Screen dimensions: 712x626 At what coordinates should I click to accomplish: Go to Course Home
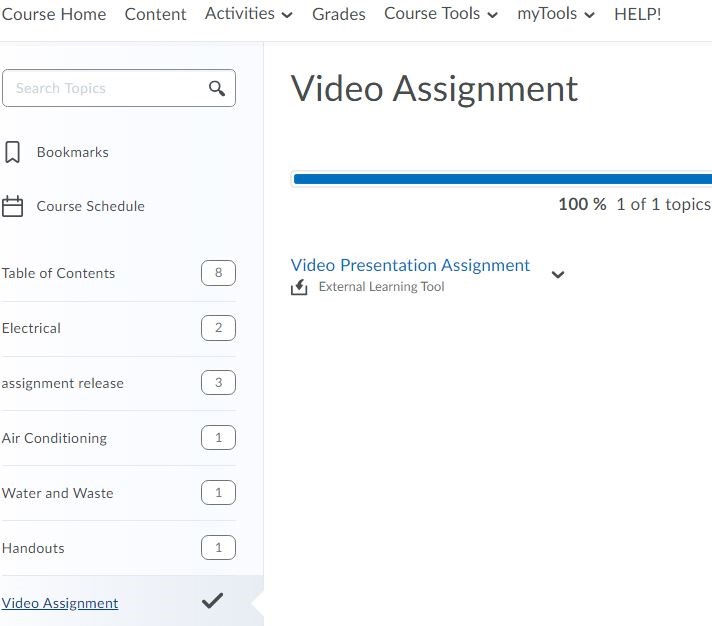[54, 14]
